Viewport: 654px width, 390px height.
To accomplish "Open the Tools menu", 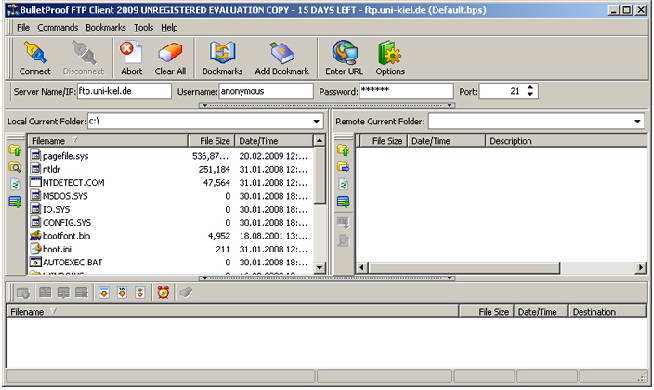I will (143, 28).
